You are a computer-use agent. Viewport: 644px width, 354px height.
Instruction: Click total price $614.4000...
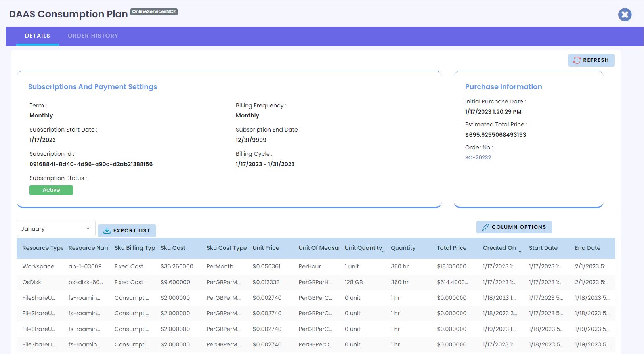(452, 282)
